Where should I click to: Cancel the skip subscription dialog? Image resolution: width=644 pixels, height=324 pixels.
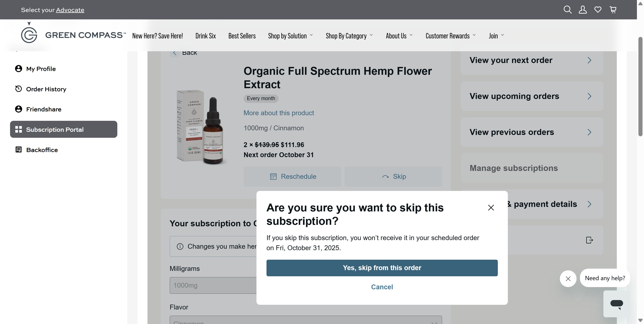pyautogui.click(x=382, y=287)
